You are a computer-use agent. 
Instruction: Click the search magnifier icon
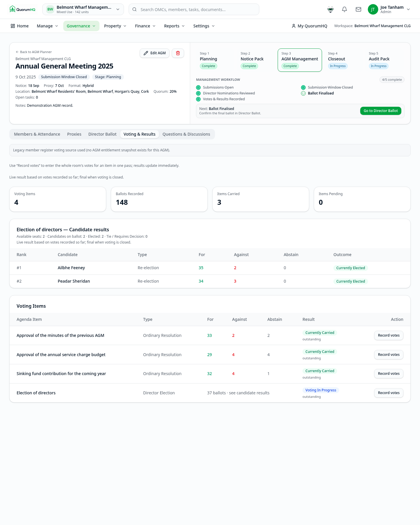pos(134,9)
